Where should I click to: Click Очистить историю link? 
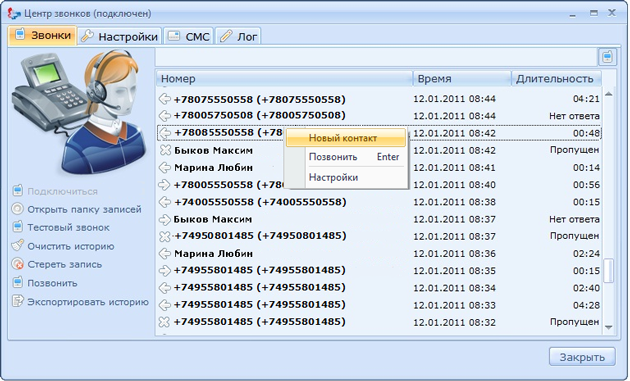point(71,246)
